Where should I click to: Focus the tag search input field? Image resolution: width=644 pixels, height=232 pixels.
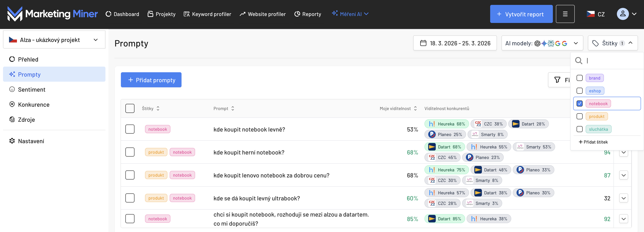[613, 61]
